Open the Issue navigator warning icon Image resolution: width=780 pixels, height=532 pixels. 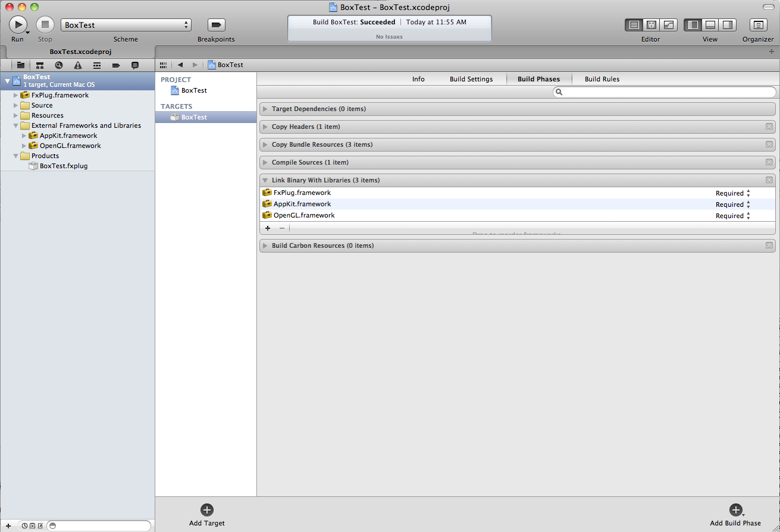(78, 65)
